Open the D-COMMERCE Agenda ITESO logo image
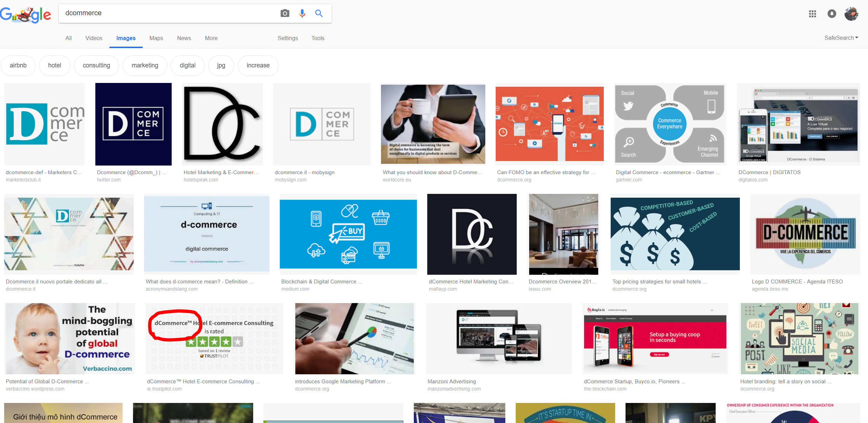The width and height of the screenshot is (868, 423). [805, 234]
